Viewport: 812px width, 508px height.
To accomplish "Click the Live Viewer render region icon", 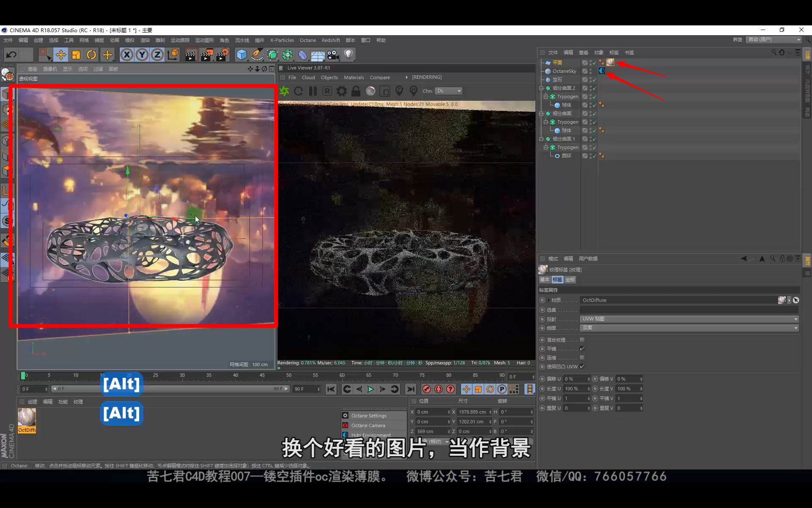I will (x=385, y=91).
